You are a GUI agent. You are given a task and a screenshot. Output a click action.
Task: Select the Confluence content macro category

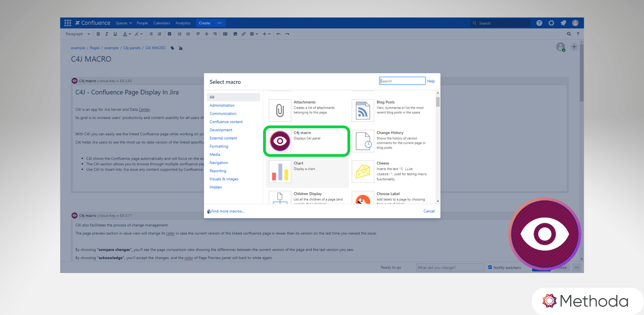(226, 122)
